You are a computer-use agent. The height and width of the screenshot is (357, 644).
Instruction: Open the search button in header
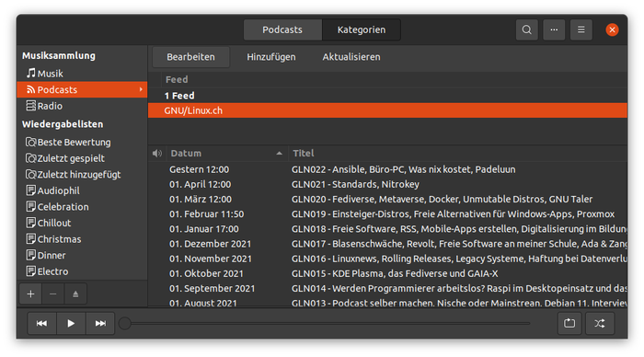[x=526, y=30]
